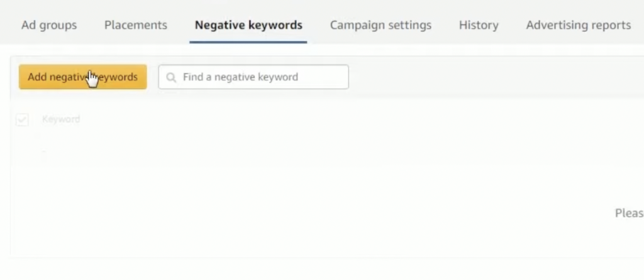Click the Keyword column header
Viewport: 644px width, 280px height.
(x=61, y=119)
